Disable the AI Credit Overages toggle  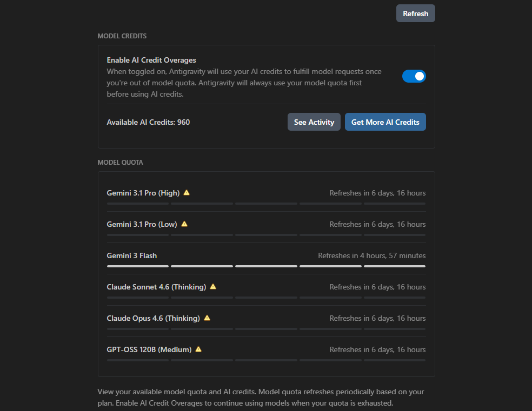click(414, 76)
